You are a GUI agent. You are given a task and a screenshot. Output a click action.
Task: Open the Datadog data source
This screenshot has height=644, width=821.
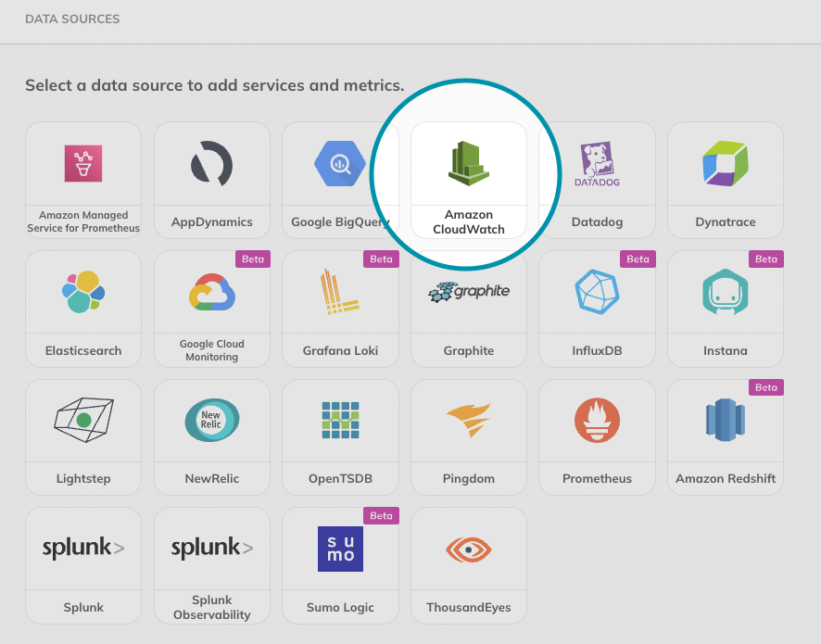click(597, 179)
